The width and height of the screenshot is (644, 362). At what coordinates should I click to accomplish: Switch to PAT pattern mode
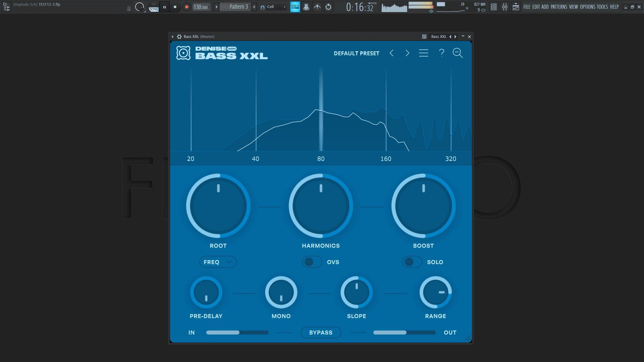(x=154, y=4)
